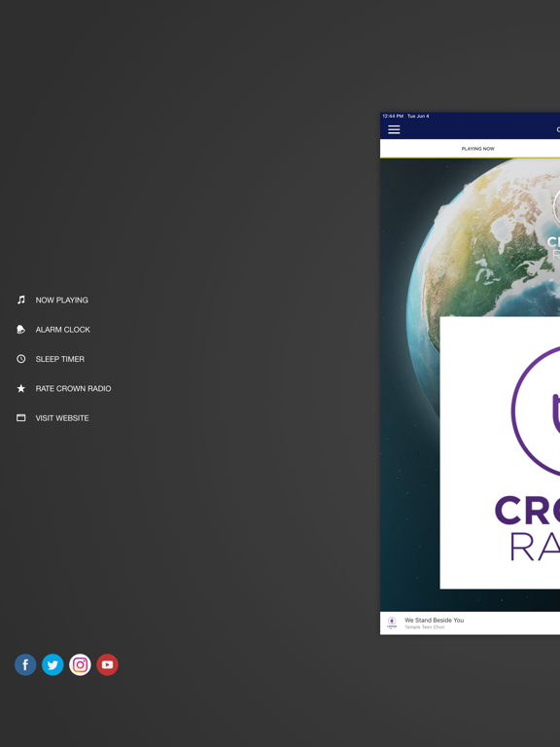Image resolution: width=560 pixels, height=747 pixels.
Task: Select Now Playing menu item
Action: [62, 301]
